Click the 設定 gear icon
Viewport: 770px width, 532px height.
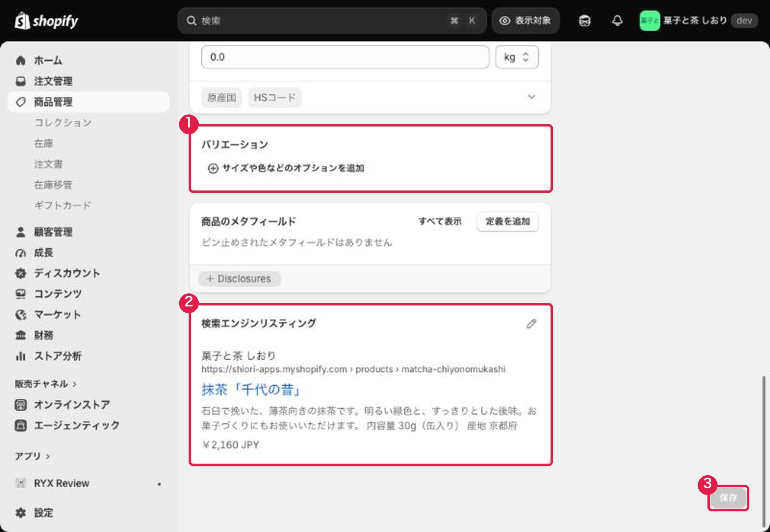click(x=21, y=513)
